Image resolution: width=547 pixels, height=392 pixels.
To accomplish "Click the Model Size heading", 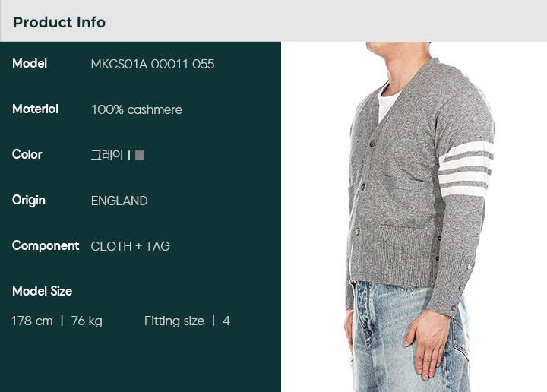I will (x=43, y=291).
